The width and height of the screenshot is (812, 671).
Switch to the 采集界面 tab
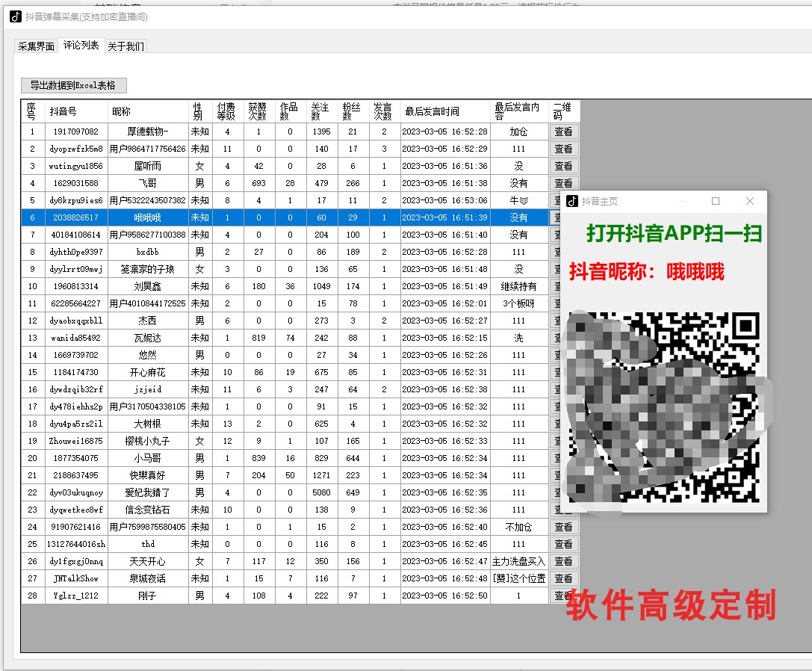click(x=37, y=46)
